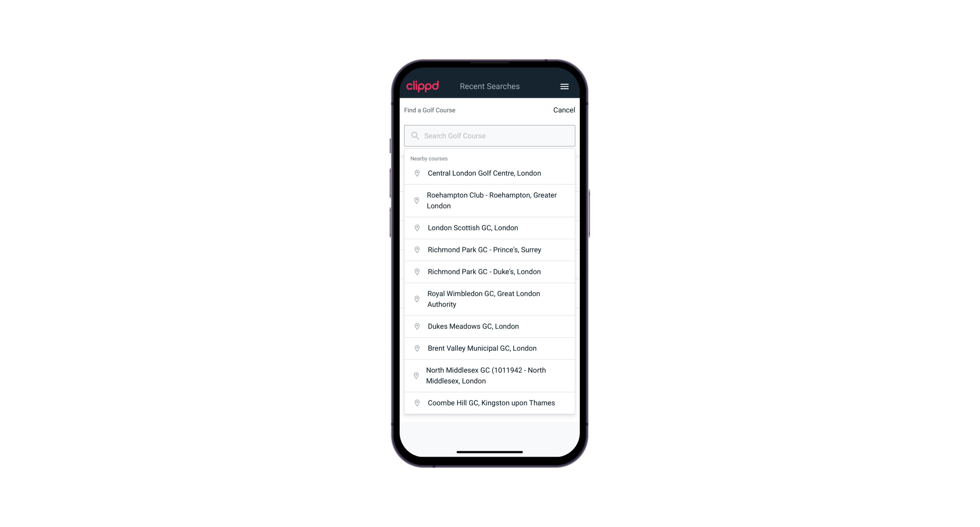Tap the location pin icon for Roehampton Club
This screenshot has width=980, height=527.
(416, 200)
